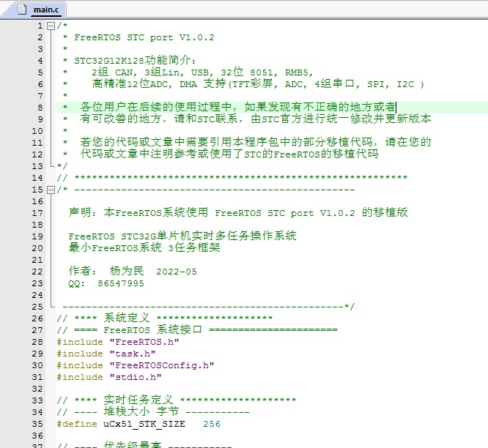The height and width of the screenshot is (448, 488).
Task: Collapse the comment block starting at line 1
Action: point(51,26)
